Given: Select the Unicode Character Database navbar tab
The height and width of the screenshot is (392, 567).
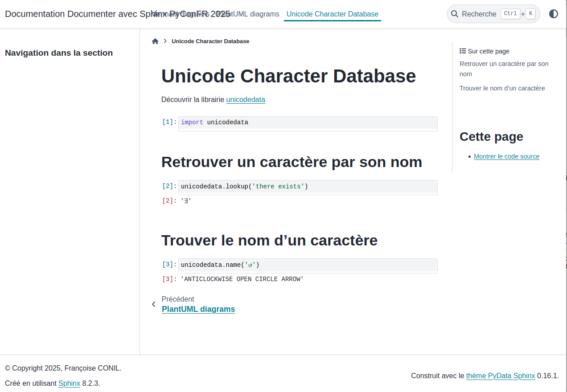Looking at the screenshot, I should coord(332,14).
